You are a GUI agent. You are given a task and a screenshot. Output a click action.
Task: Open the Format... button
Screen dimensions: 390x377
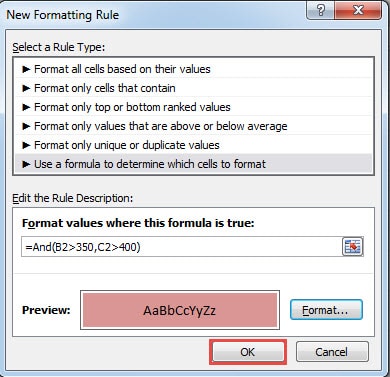click(326, 310)
